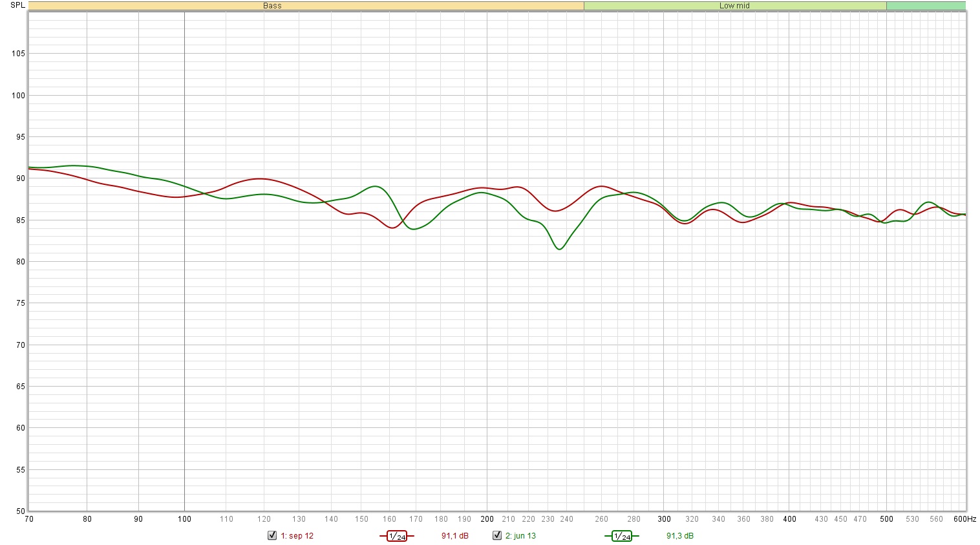Open smoothing selector for green jun 13 trace
This screenshot has width=980, height=545.
(x=622, y=536)
